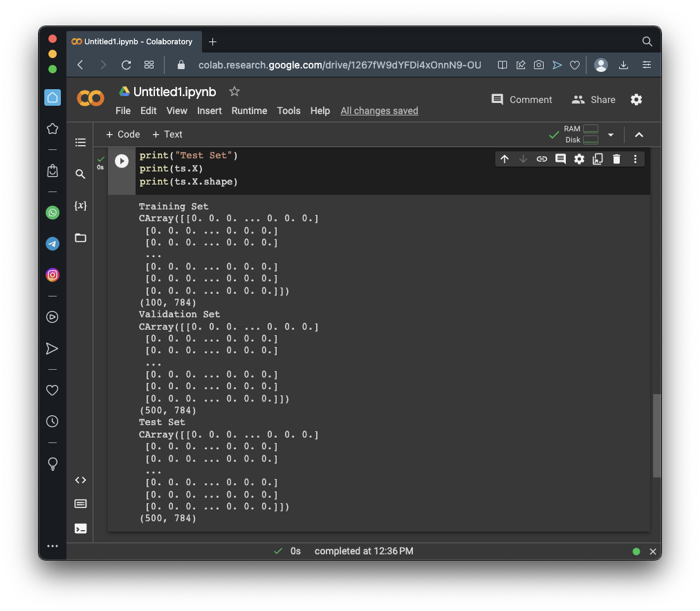Delete the cell using trash icon
Screen dimensions: 700x611
pos(616,159)
